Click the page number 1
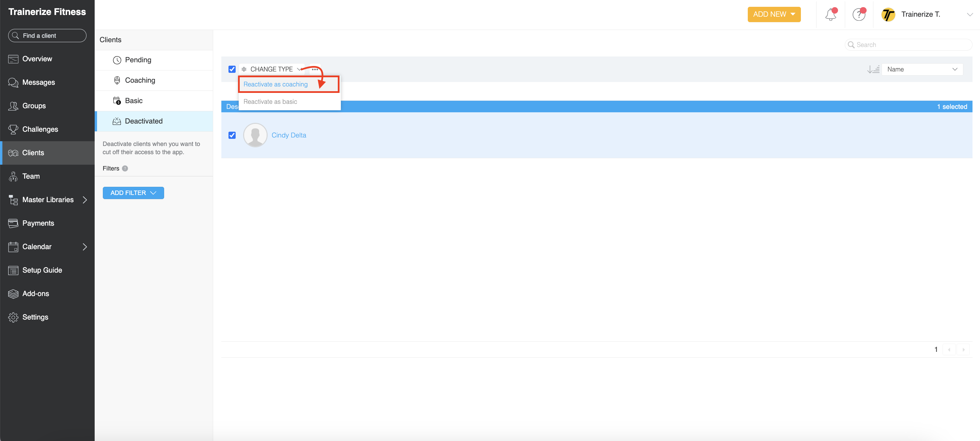This screenshot has width=980, height=441. [x=936, y=350]
